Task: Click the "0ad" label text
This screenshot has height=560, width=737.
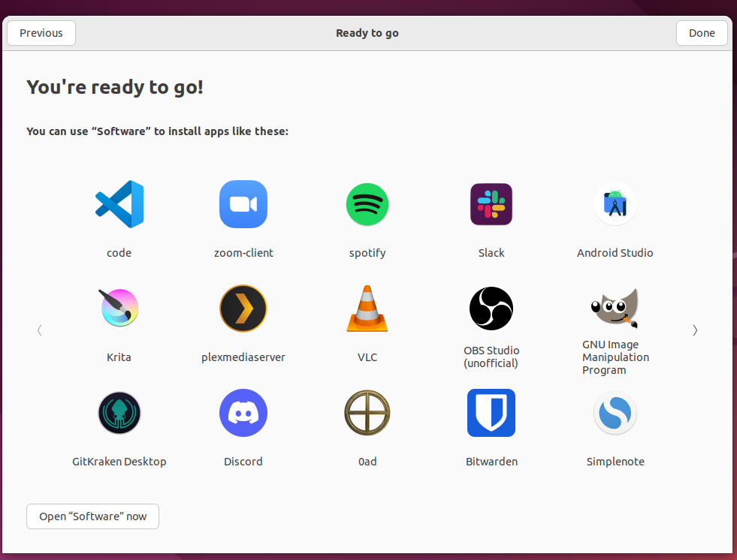Action: tap(367, 462)
